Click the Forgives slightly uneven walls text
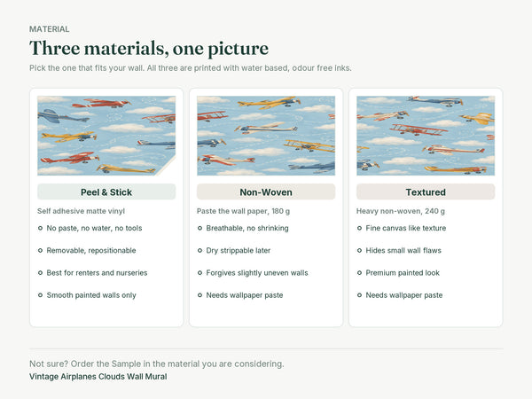 tap(257, 273)
